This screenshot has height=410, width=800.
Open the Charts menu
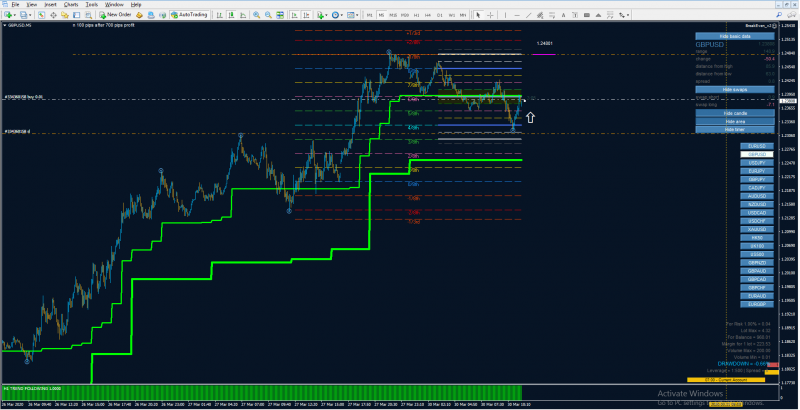coord(71,4)
